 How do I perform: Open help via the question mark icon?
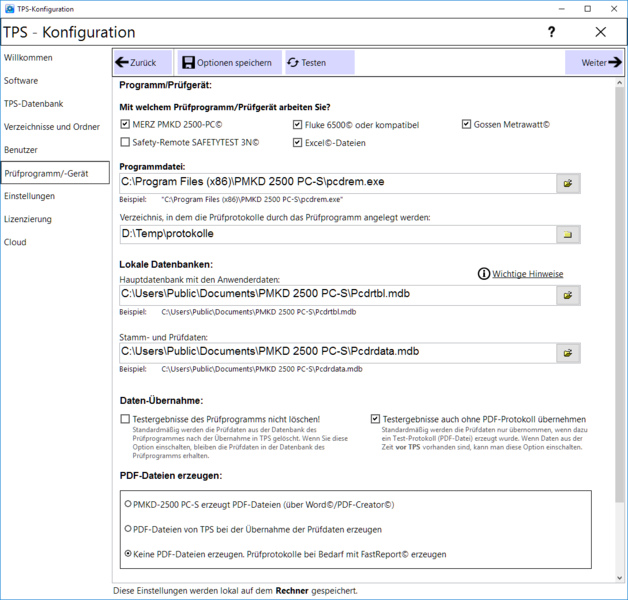coord(552,32)
